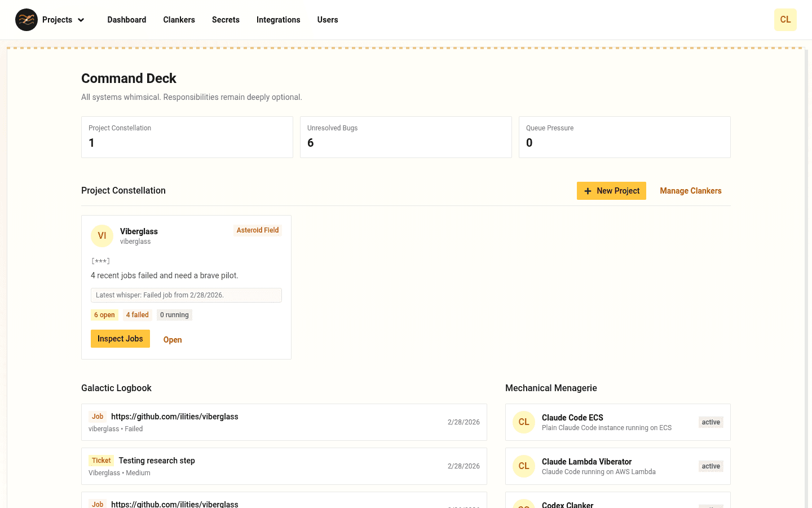Toggle the active badge on Claude Code ECS
This screenshot has width=812, height=508.
pyautogui.click(x=710, y=422)
